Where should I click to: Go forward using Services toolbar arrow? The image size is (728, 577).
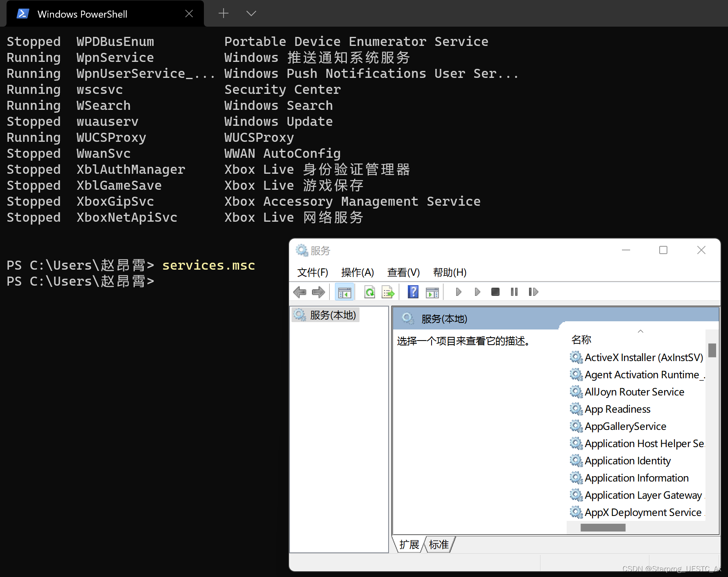click(318, 292)
